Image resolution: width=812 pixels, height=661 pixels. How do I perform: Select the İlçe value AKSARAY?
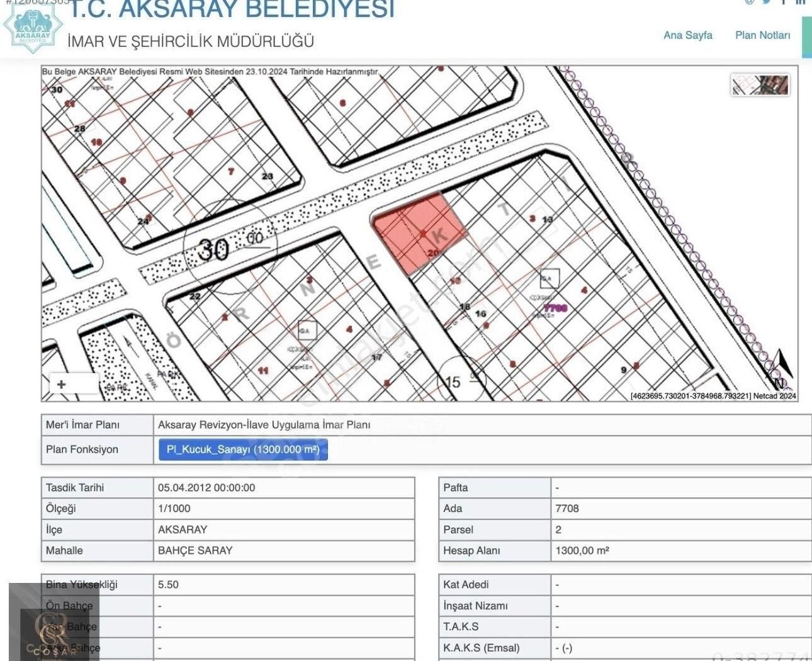tap(183, 529)
